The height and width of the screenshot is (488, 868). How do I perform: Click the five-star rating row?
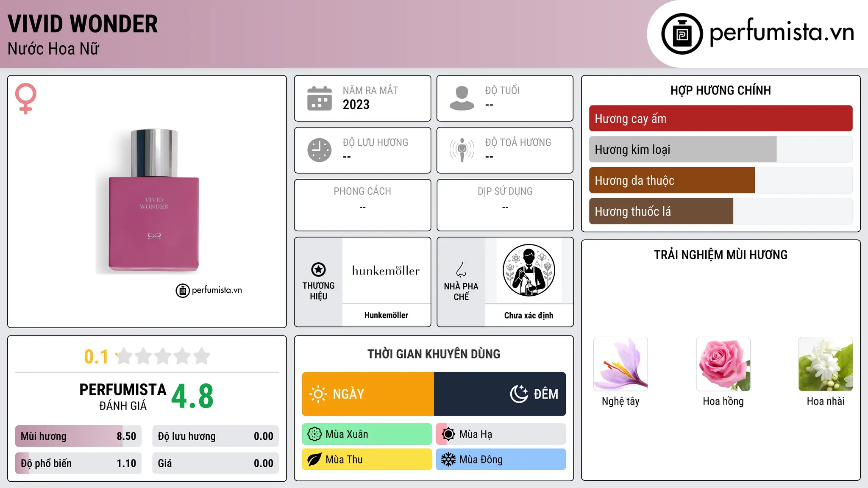163,356
